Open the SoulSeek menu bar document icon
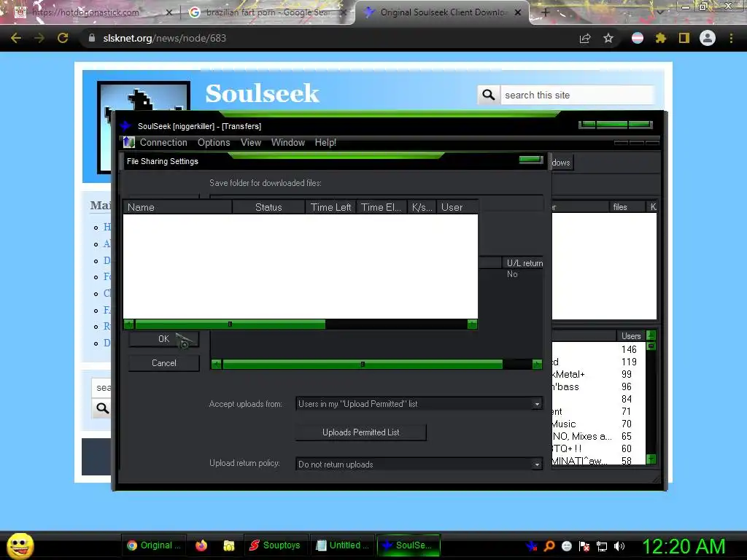 (129, 142)
